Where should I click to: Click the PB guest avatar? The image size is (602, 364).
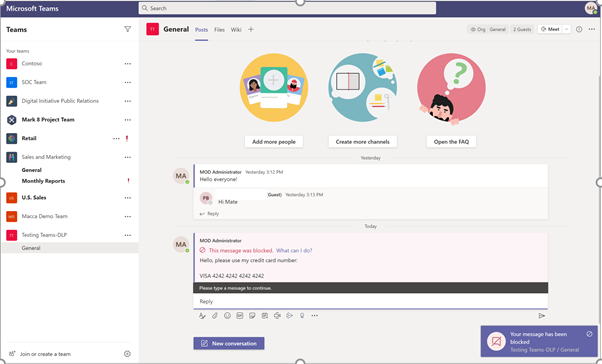206,199
